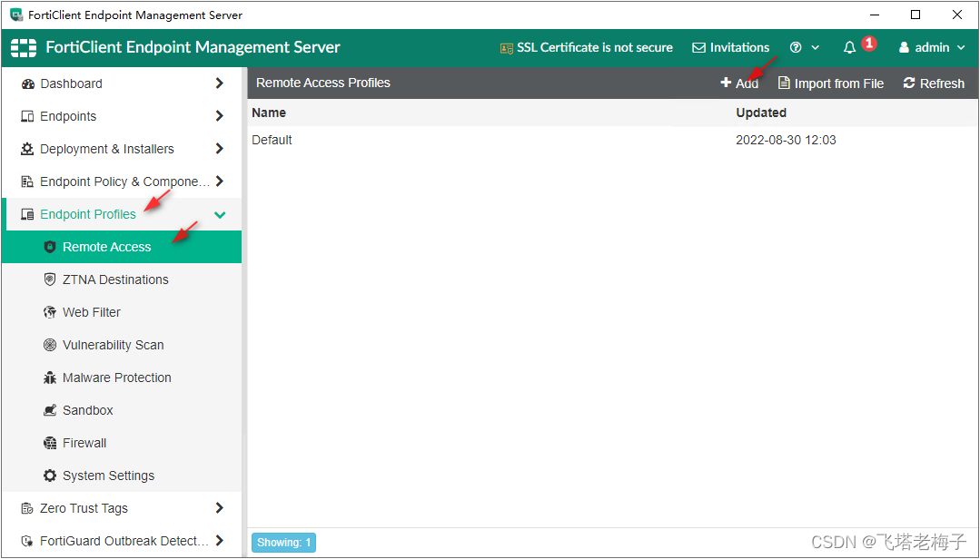This screenshot has width=980, height=559.
Task: Open Vulnerability Scan profiles
Action: tap(122, 345)
